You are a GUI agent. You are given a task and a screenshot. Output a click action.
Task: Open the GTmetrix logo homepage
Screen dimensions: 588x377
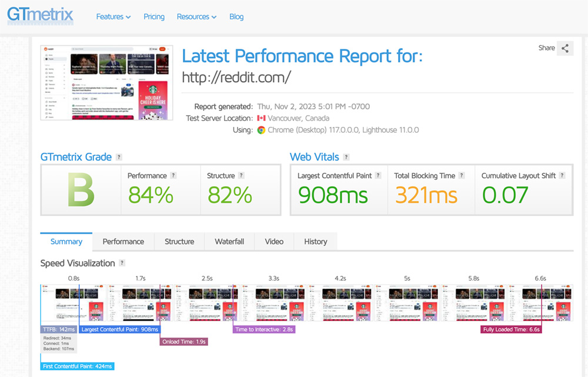[x=40, y=16]
